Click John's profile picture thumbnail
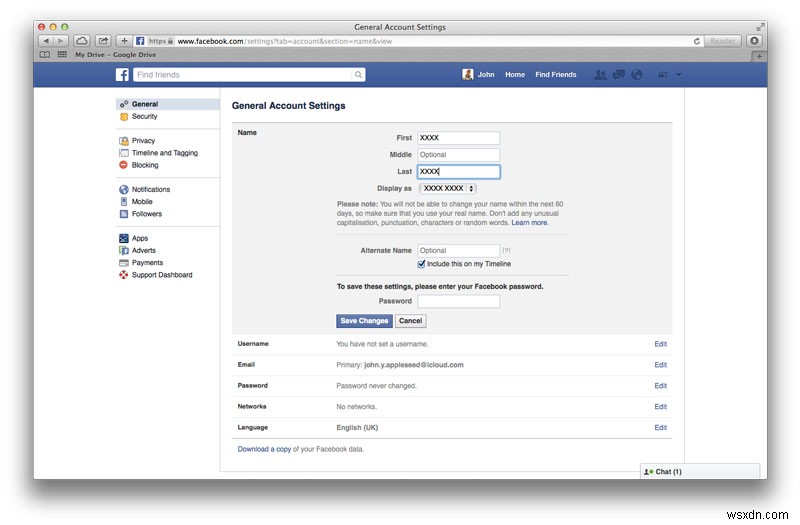This screenshot has height=525, width=800. (467, 74)
